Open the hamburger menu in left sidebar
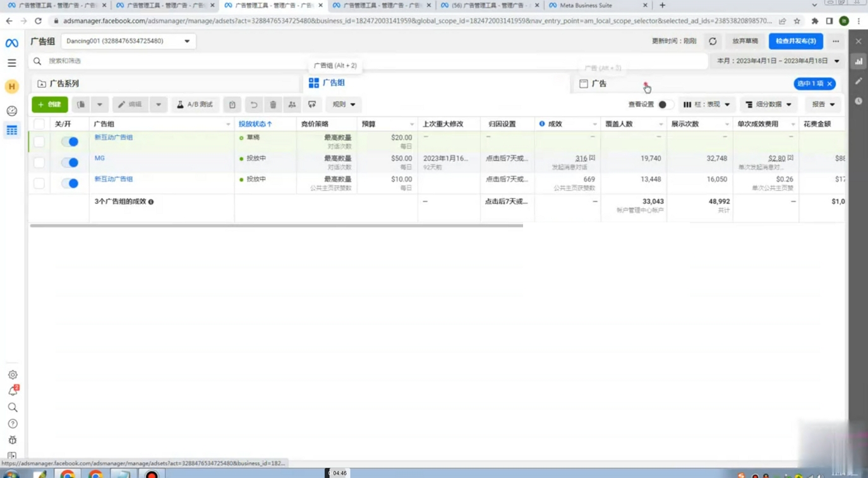868x478 pixels. [x=12, y=63]
